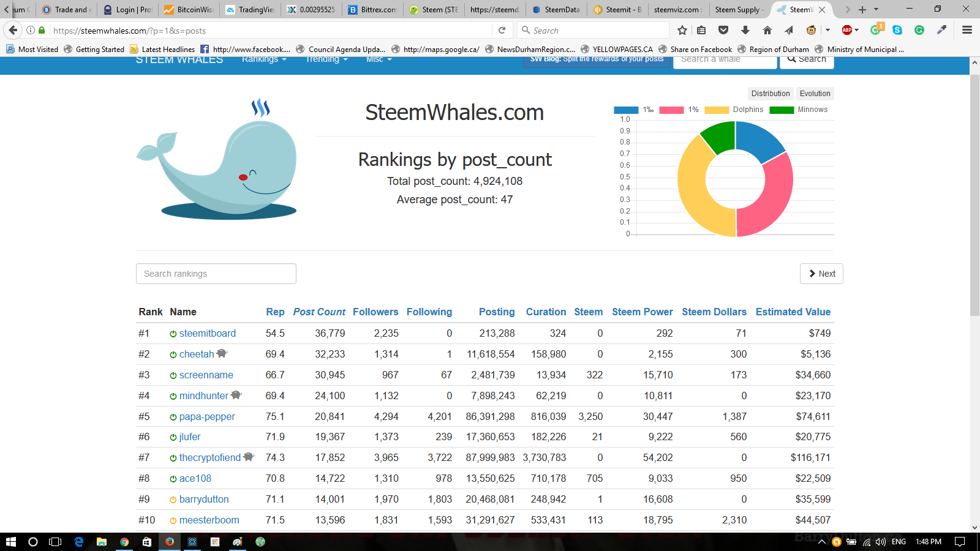
Task: Open the Firefox hamburger menu
Action: coord(967,30)
